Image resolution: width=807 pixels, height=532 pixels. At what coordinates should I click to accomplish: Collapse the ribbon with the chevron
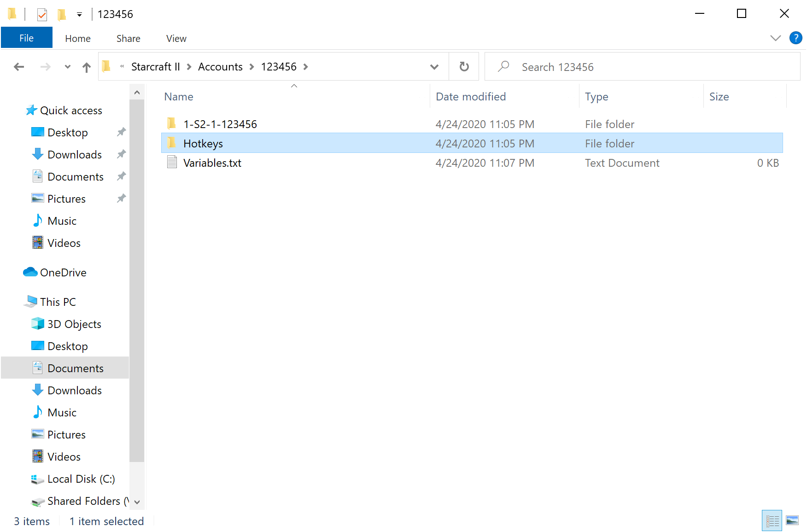click(775, 38)
